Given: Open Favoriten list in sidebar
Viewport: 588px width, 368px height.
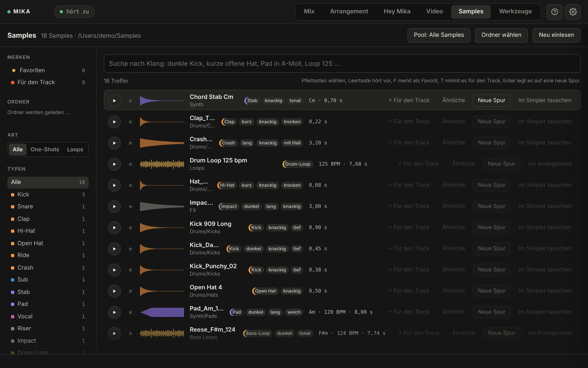Looking at the screenshot, I should (x=48, y=70).
